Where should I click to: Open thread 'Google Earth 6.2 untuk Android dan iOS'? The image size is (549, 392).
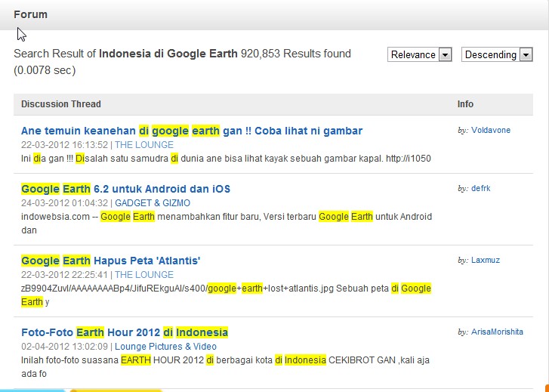tap(125, 189)
